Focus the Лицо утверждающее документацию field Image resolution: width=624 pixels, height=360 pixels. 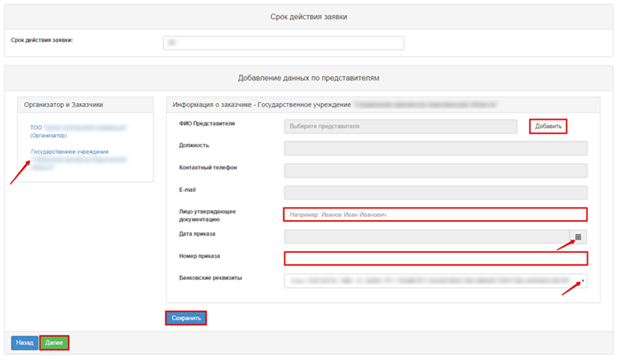point(435,214)
